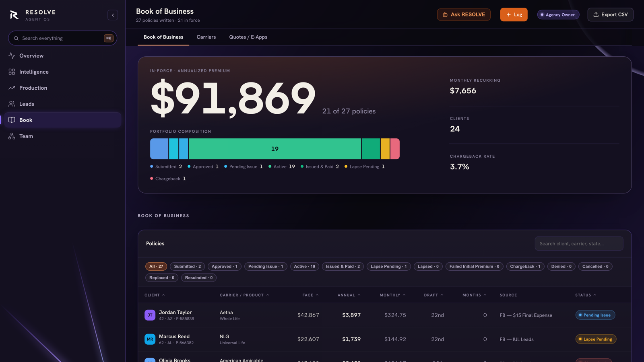
Task: Export the book as CSV
Action: [x=610, y=14]
